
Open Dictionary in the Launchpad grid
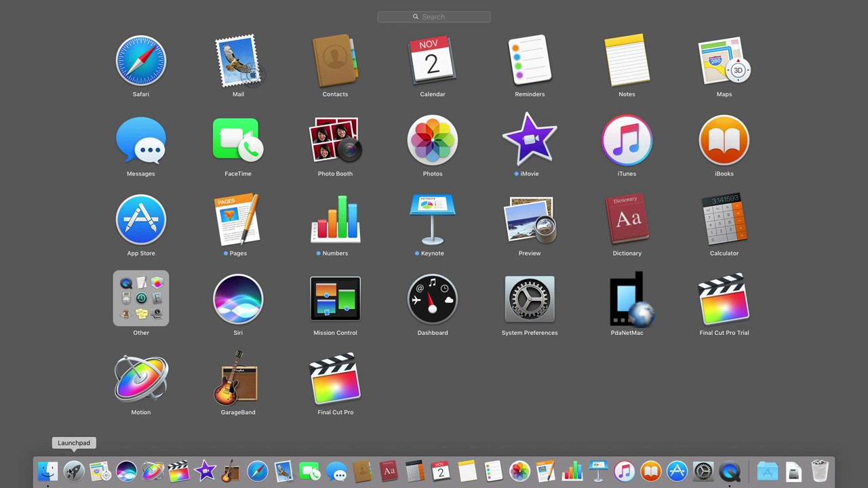[627, 220]
